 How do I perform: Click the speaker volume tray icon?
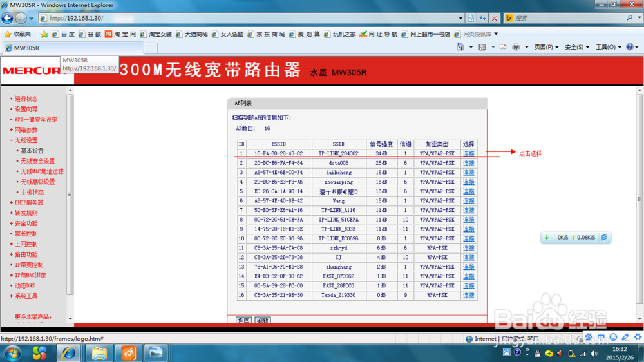click(x=594, y=354)
